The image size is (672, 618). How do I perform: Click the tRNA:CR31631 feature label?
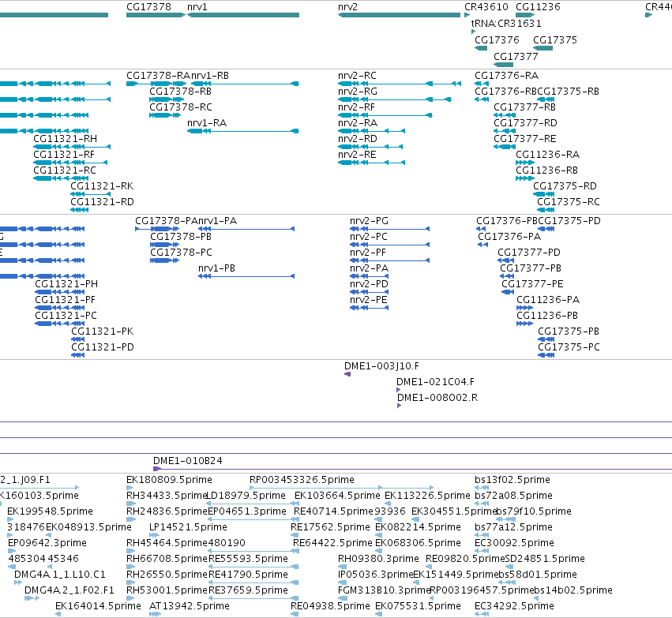(x=506, y=23)
